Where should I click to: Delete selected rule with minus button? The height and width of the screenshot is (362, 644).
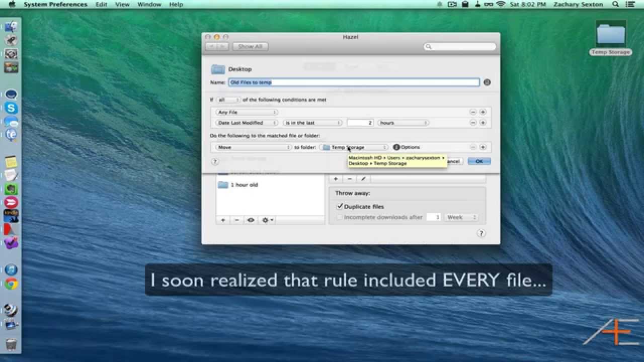coord(350,179)
